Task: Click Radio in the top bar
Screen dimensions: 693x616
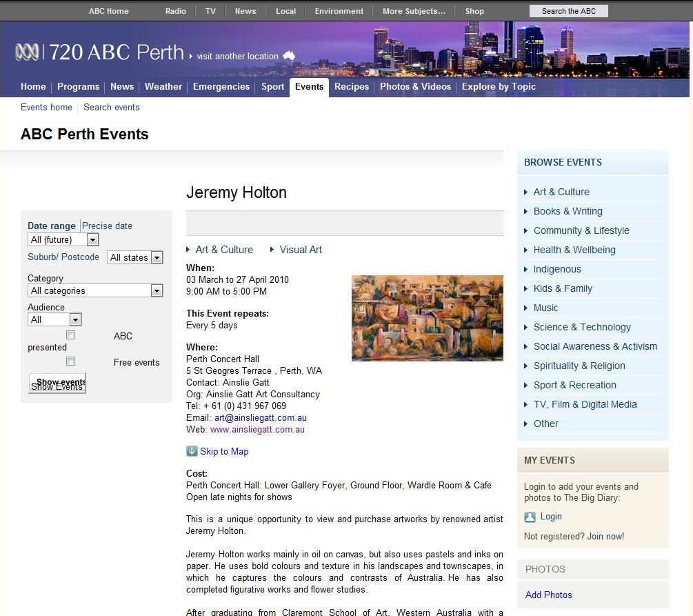Action: click(x=175, y=11)
